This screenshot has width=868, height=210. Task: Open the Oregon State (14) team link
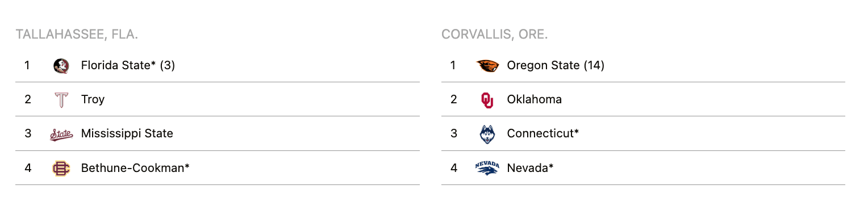tap(556, 65)
